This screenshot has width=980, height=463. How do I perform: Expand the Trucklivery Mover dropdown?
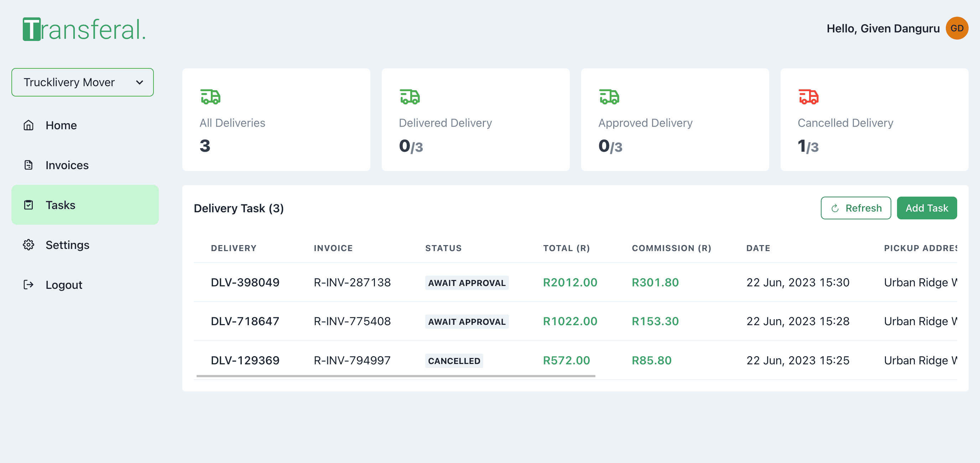(x=82, y=82)
